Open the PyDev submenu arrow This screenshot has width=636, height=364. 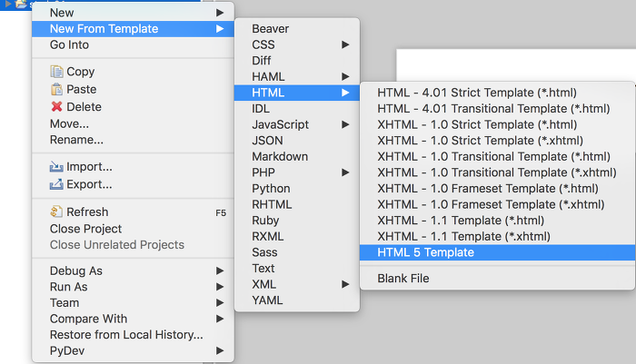220,350
